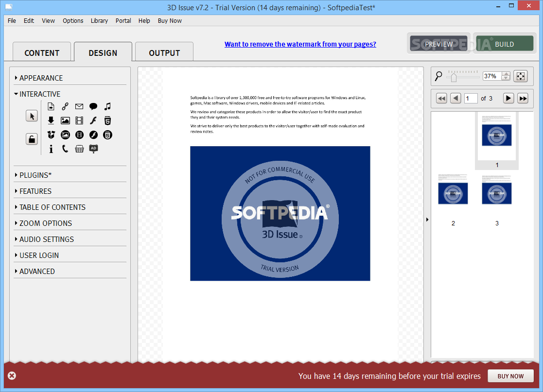This screenshot has height=392, width=543.
Task: Add a phone call link with the handset icon
Action: coord(65,149)
